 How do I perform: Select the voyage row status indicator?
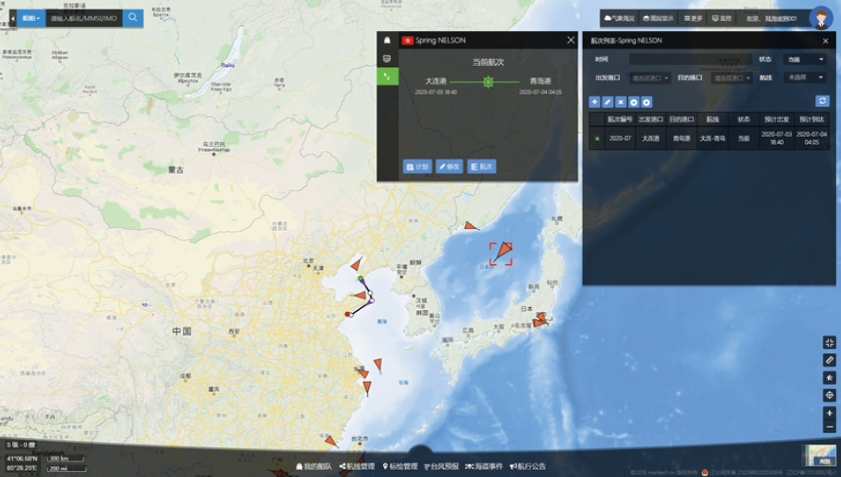tap(597, 139)
